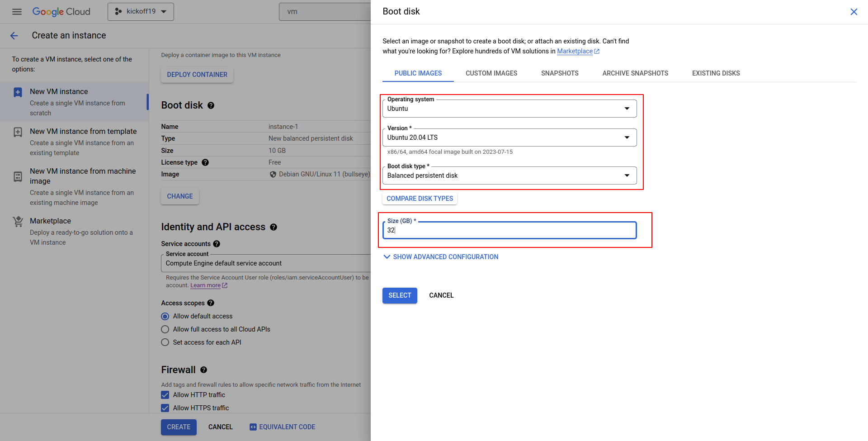Image resolution: width=868 pixels, height=441 pixels.
Task: Switch to the Custom Images tab
Action: click(x=491, y=73)
